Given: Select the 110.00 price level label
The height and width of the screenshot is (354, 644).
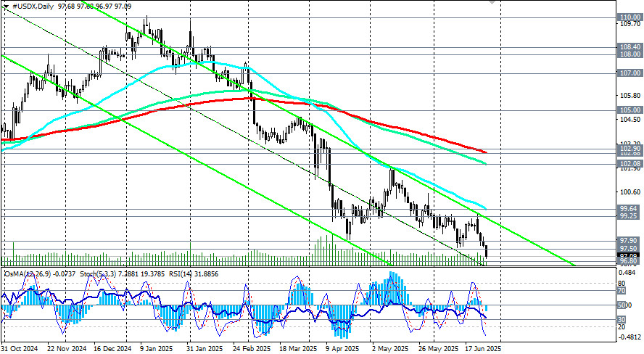Looking at the screenshot, I should (x=630, y=17).
